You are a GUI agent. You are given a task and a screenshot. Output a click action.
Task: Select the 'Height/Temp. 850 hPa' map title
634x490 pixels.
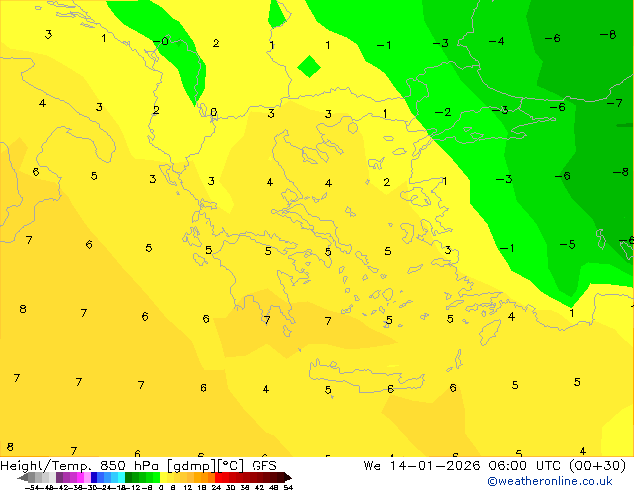coord(80,466)
